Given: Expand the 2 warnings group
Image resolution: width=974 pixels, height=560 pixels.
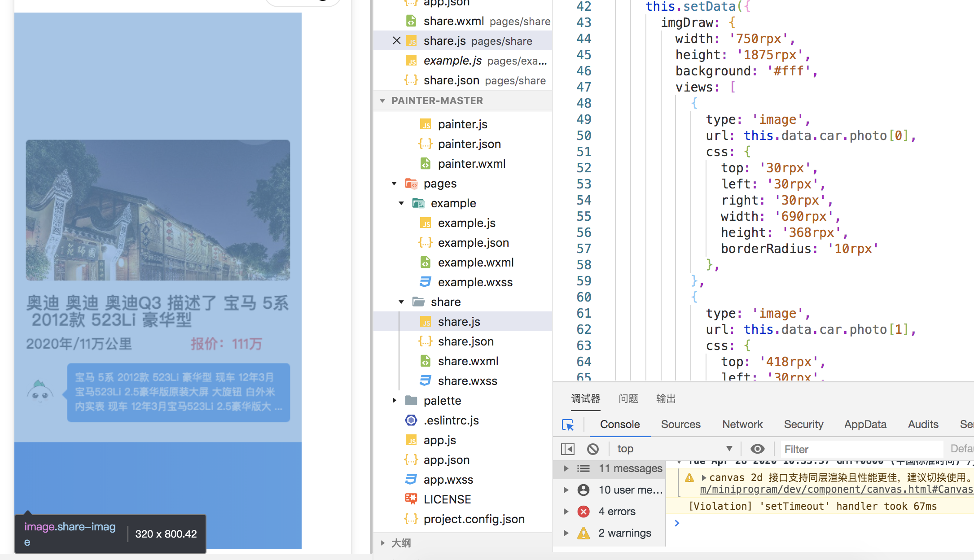Looking at the screenshot, I should (x=566, y=533).
